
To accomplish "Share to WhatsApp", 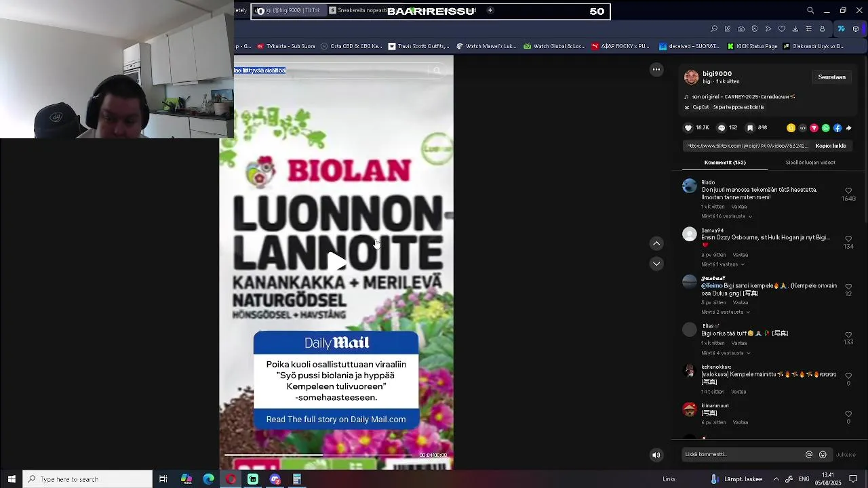I will click(826, 128).
